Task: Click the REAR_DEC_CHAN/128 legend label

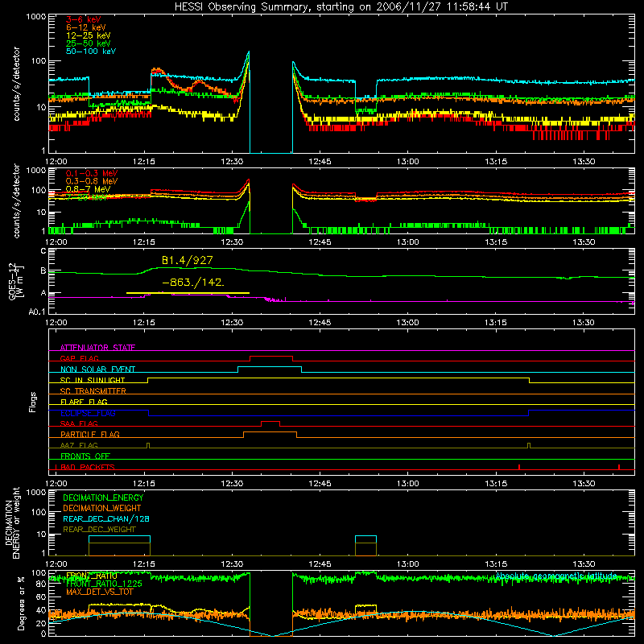Action: 106,518
